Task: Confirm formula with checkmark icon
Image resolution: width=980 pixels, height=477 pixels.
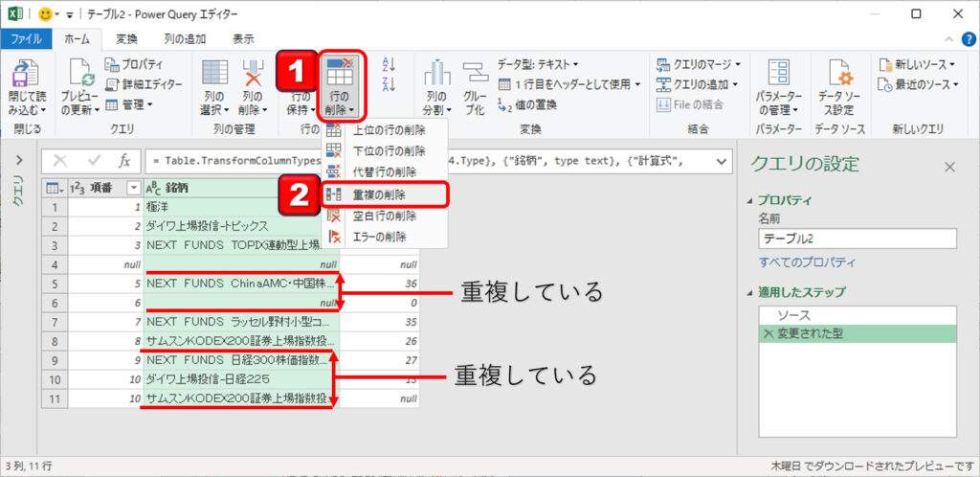Action: pos(96,161)
